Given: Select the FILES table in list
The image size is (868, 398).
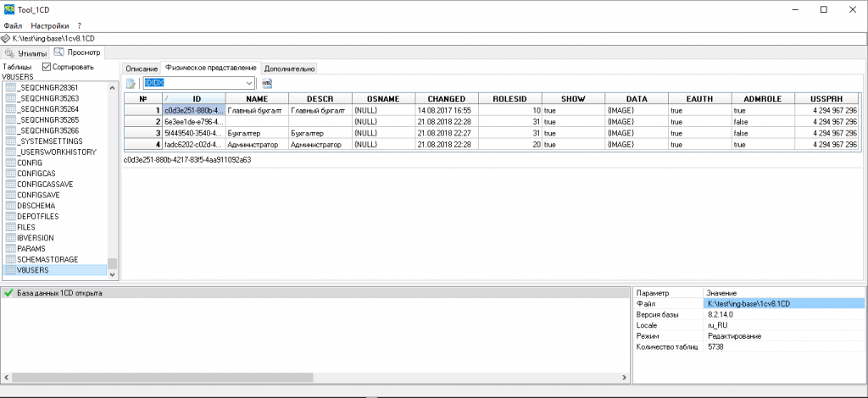Looking at the screenshot, I should coord(27,227).
